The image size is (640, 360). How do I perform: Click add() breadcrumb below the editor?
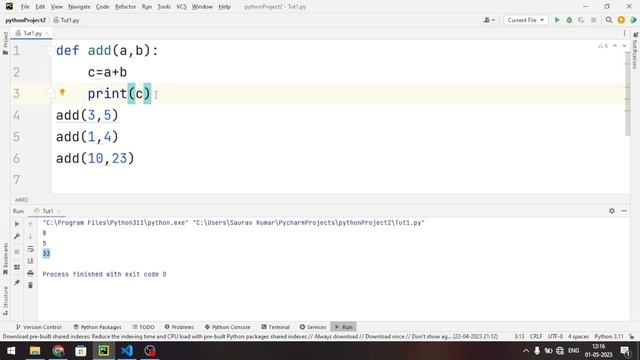pyautogui.click(x=21, y=200)
